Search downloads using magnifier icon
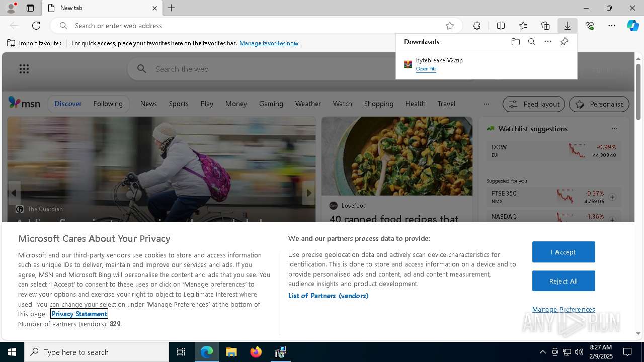Image resolution: width=644 pixels, height=362 pixels. [x=531, y=42]
